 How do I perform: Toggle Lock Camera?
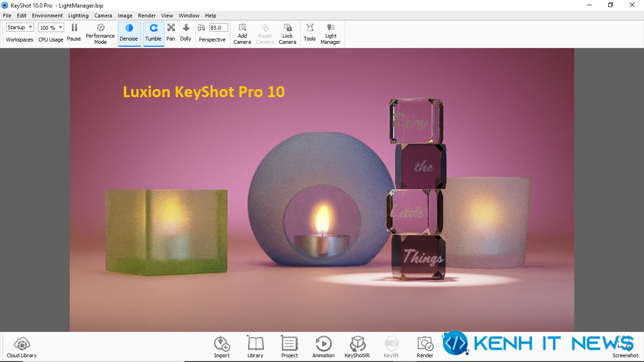click(288, 33)
